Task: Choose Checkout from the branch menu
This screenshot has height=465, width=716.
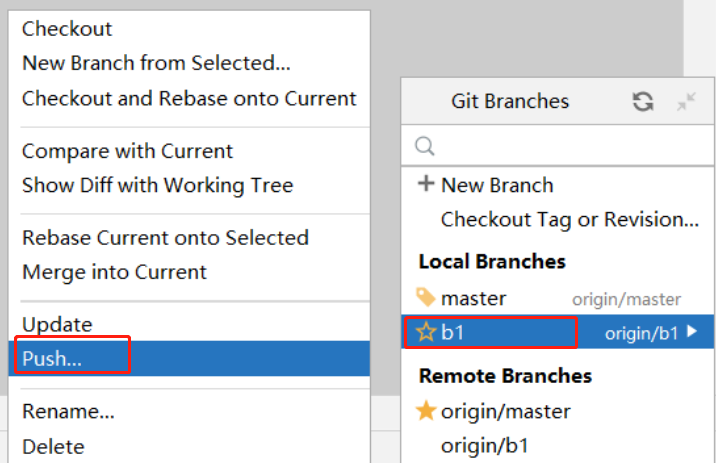Action: (x=67, y=29)
